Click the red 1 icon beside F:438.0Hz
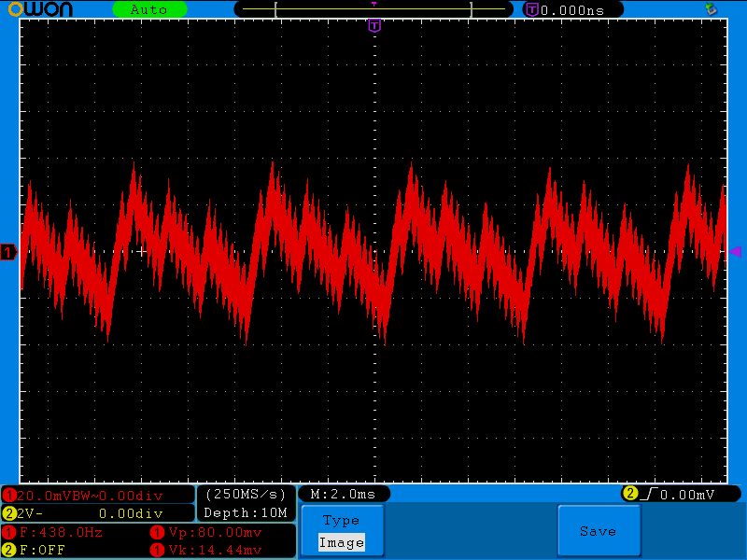This screenshot has width=747, height=560. 9,532
